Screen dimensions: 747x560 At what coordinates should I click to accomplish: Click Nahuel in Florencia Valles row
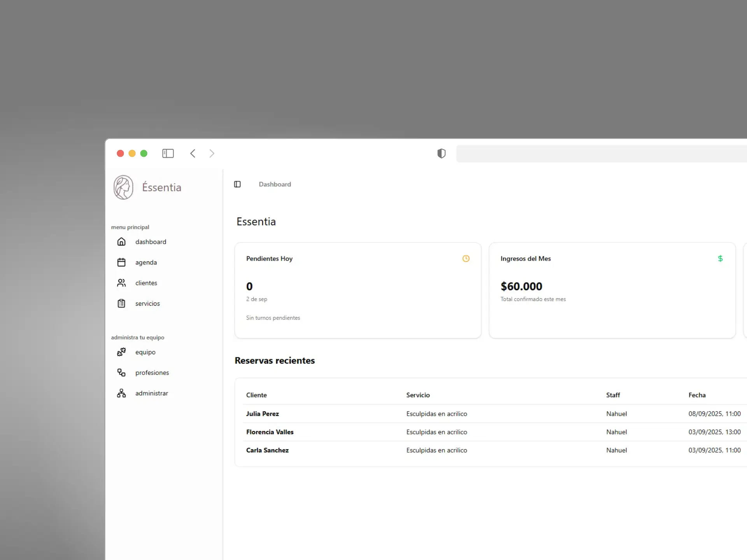(x=616, y=432)
